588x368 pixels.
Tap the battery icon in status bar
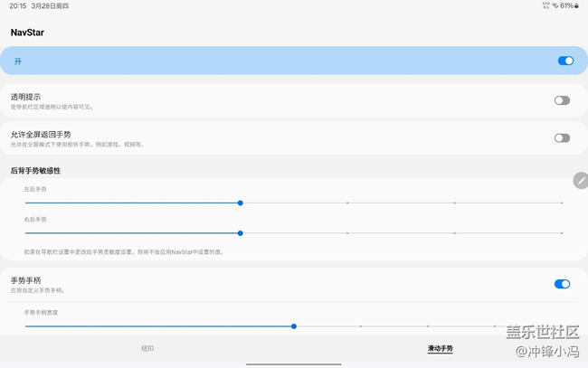[x=576, y=5]
